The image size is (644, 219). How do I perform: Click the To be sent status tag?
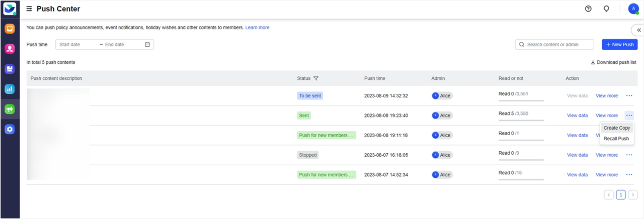[310, 95]
